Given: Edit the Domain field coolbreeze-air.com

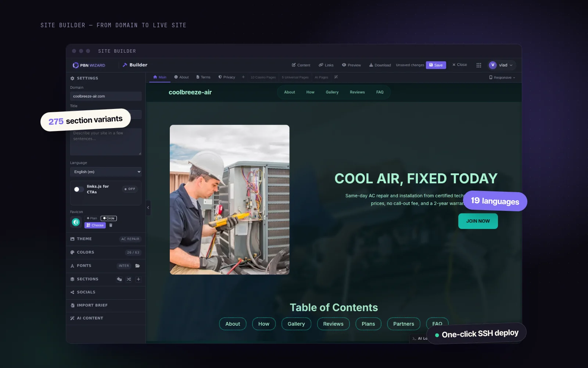Looking at the screenshot, I should pyautogui.click(x=106, y=96).
